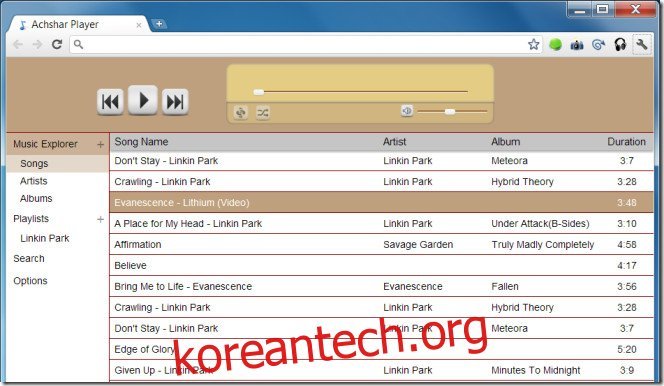This screenshot has height=386, width=664.
Task: Click the previous track button
Action: pos(110,102)
